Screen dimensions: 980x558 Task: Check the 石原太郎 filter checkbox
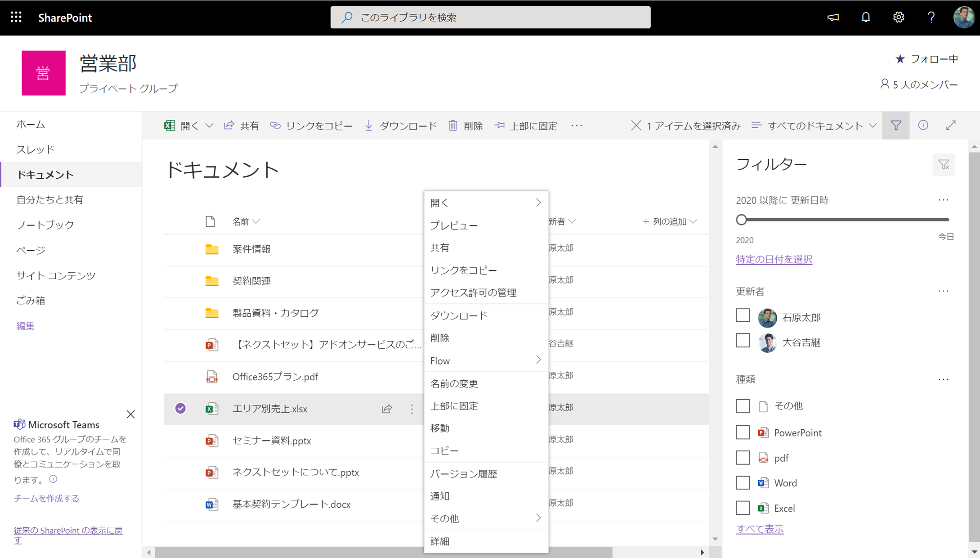point(743,315)
